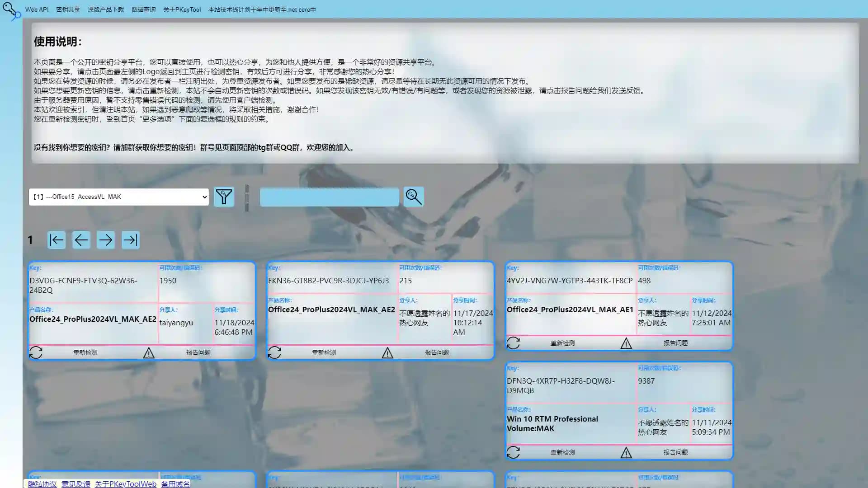868x488 pixels.
Task: Click the refresh icon on the D3VDG key card
Action: (36, 352)
